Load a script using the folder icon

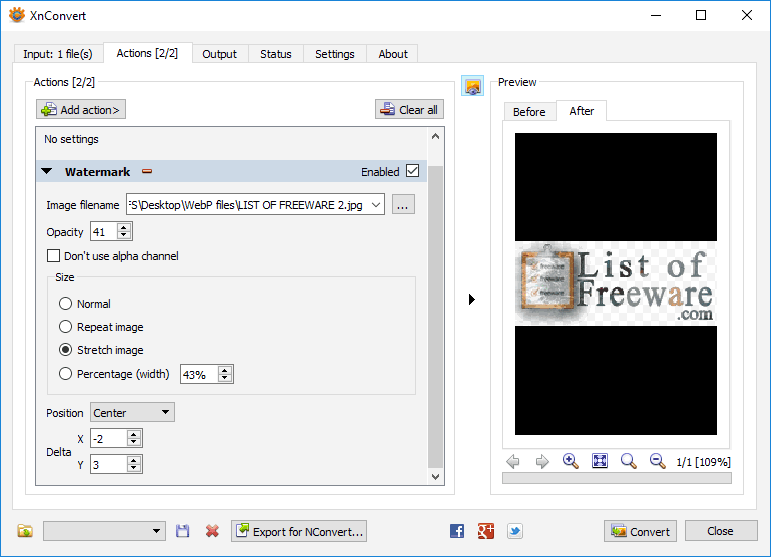pyautogui.click(x=25, y=531)
